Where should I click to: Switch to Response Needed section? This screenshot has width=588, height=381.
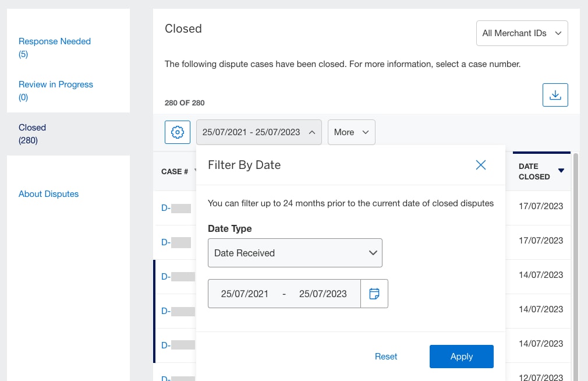(x=54, y=41)
